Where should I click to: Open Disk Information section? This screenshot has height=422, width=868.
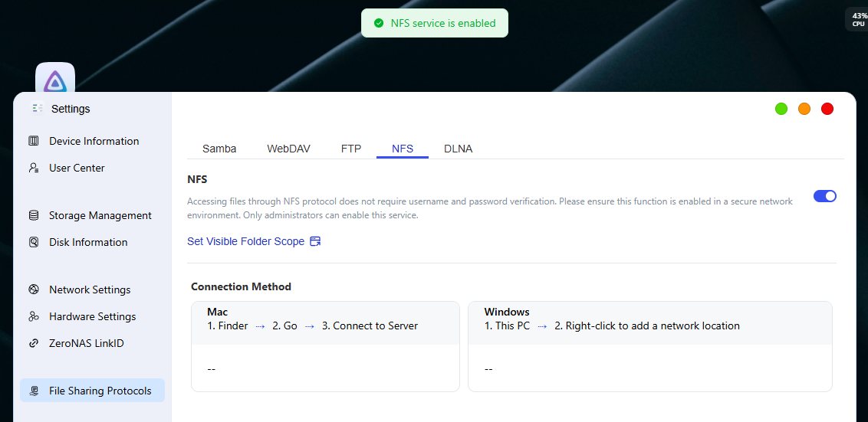click(93, 242)
